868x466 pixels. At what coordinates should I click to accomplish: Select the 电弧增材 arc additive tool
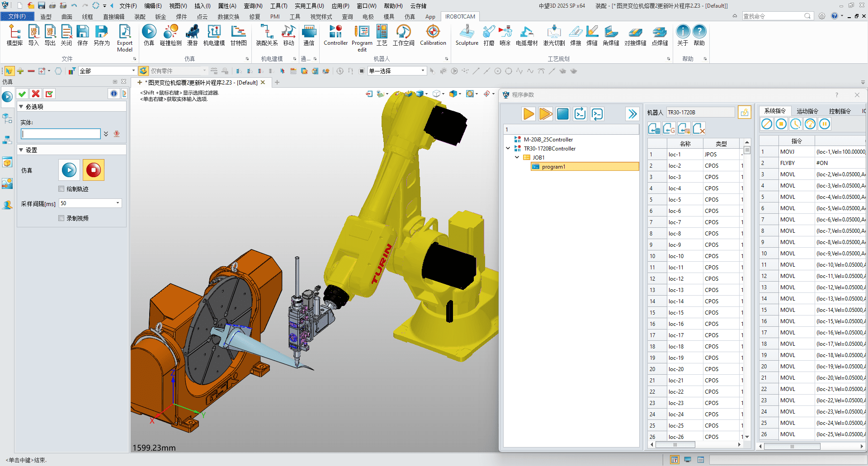point(527,35)
